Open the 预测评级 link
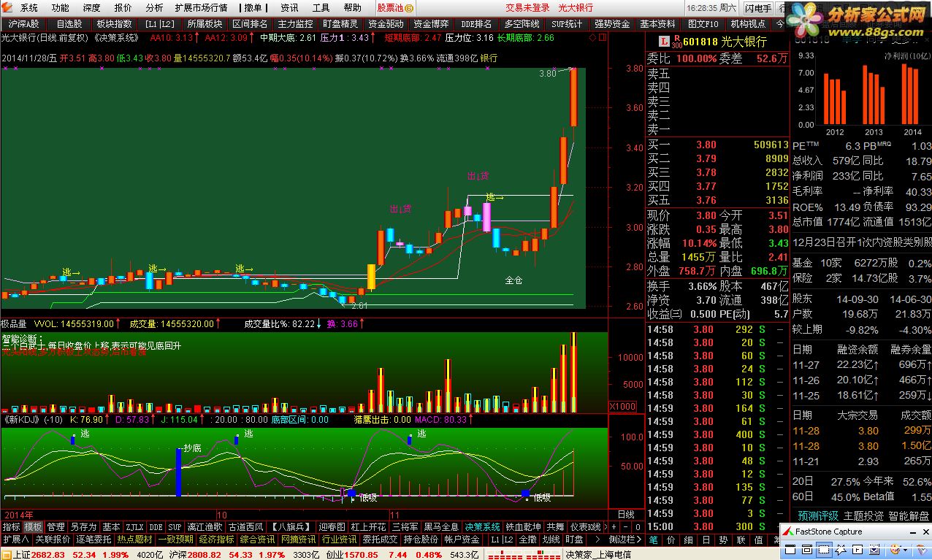This screenshot has height=560, width=932. tap(818, 515)
